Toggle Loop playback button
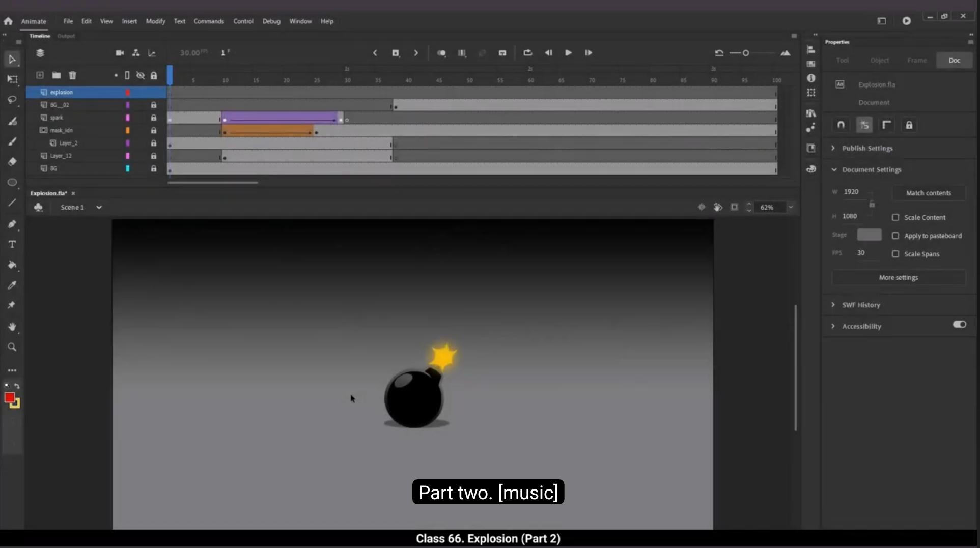The height and width of the screenshot is (548, 980). coord(527,53)
